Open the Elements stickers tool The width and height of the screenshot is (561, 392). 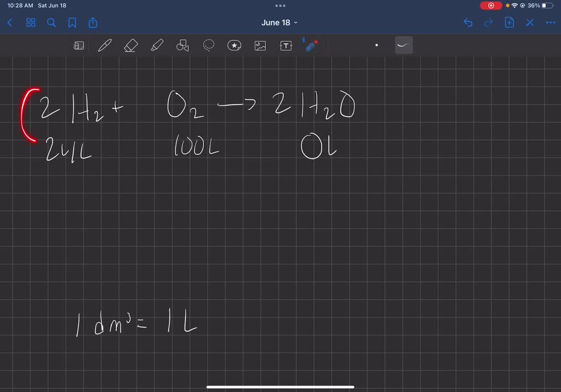click(x=234, y=45)
